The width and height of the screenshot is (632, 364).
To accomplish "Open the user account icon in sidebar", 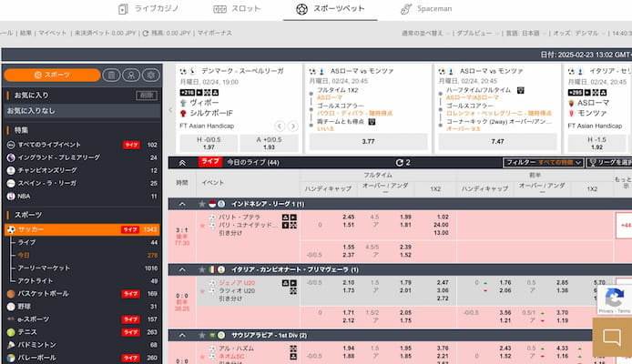I will [x=131, y=75].
